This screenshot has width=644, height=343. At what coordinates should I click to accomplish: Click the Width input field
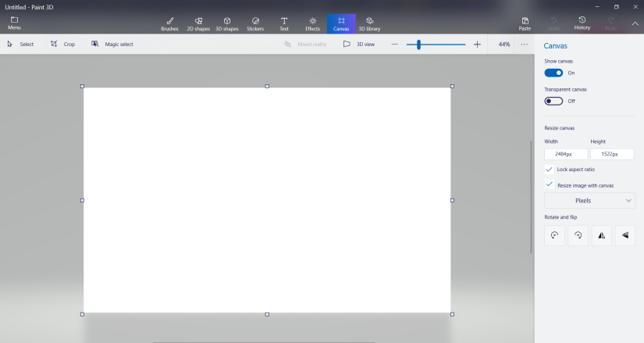pos(566,154)
